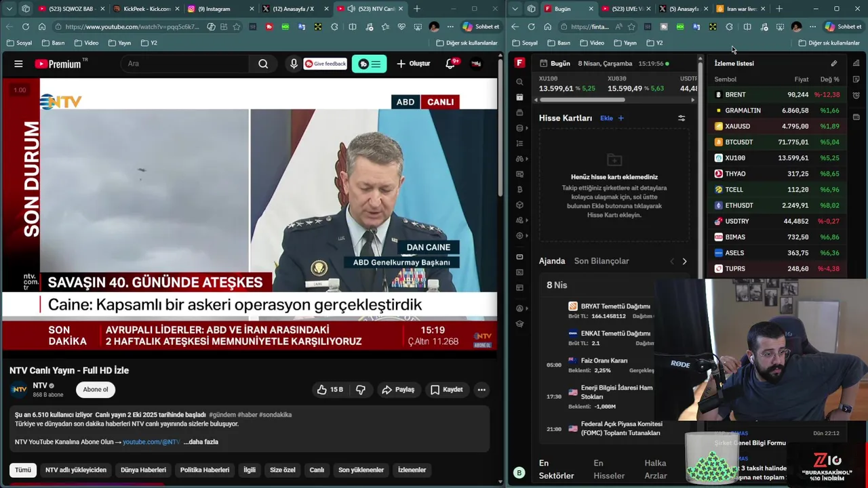Click the Ekle add stock card link
The height and width of the screenshot is (488, 868).
612,118
